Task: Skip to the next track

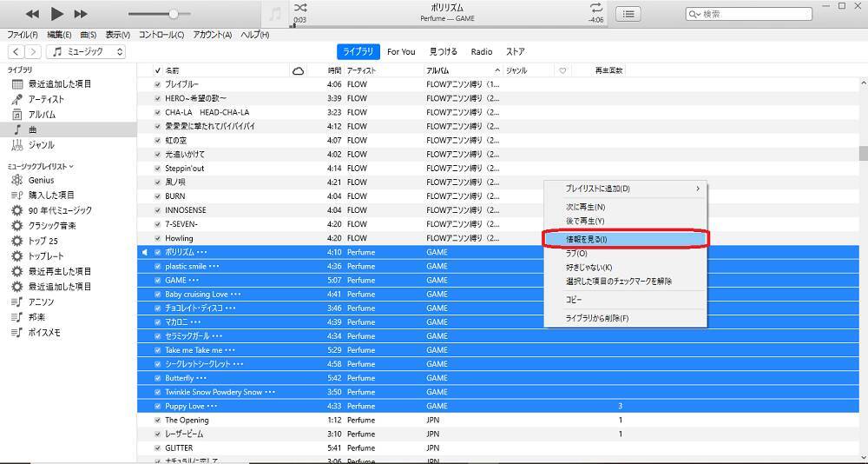Action: 81,14
